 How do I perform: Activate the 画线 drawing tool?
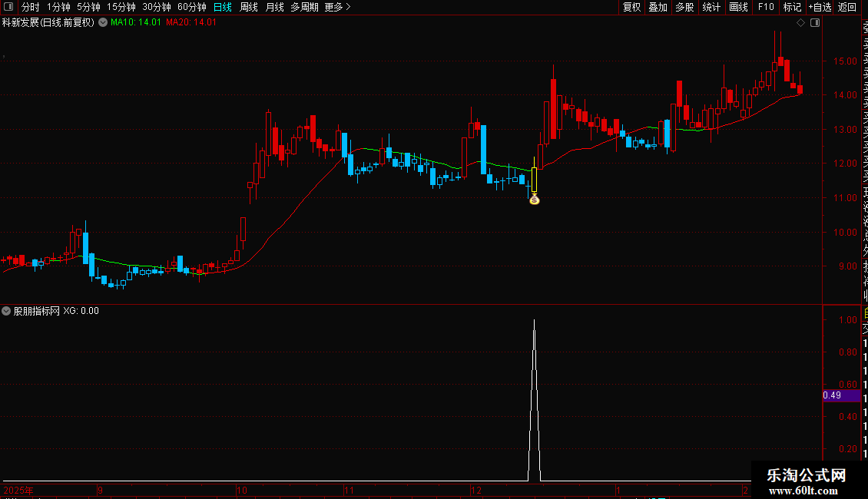[738, 7]
